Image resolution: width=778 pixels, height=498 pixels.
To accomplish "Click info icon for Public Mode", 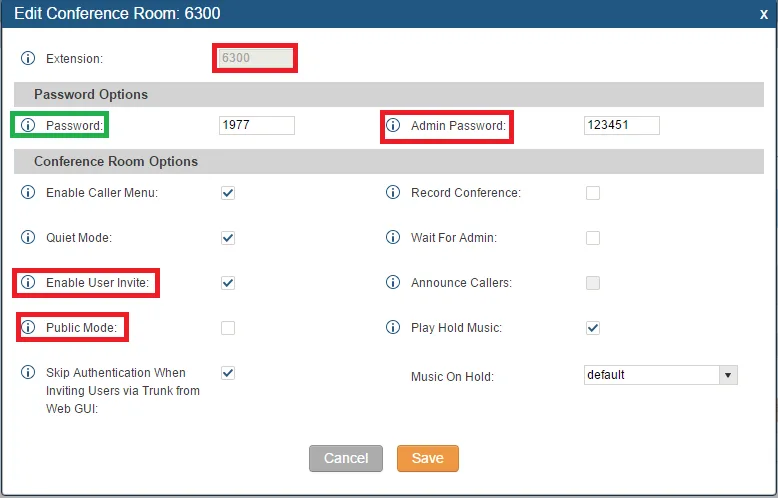I will pos(28,328).
